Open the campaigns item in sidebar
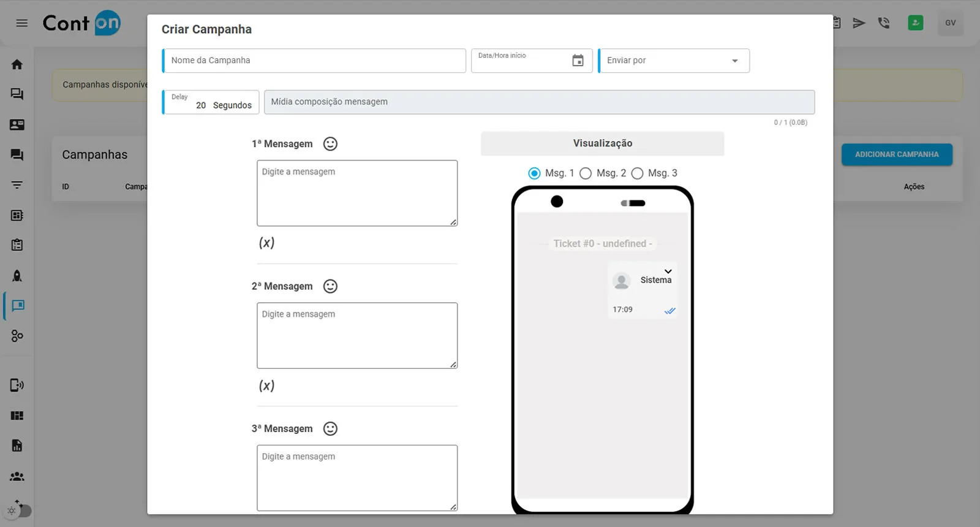Viewport: 980px width, 527px height. (17, 306)
